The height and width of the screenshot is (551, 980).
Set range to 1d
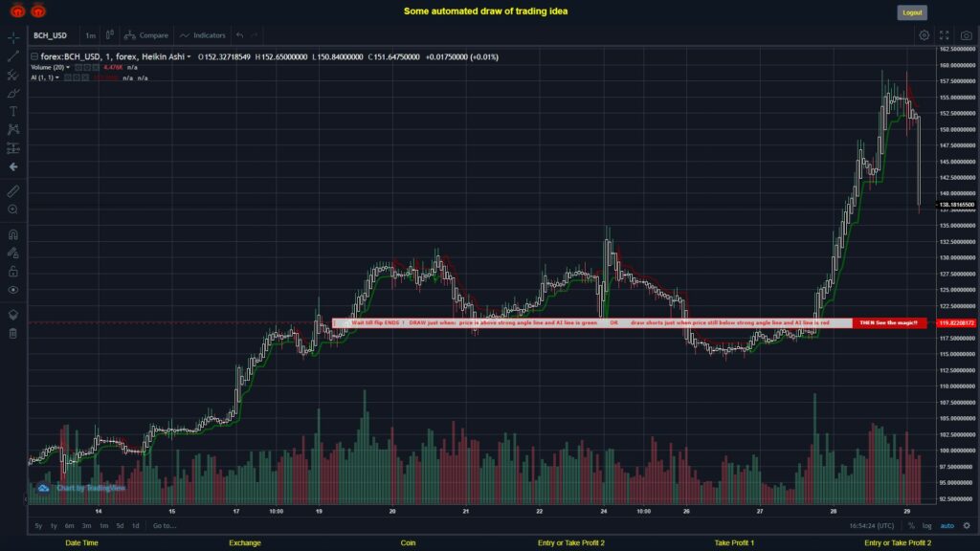coord(135,525)
